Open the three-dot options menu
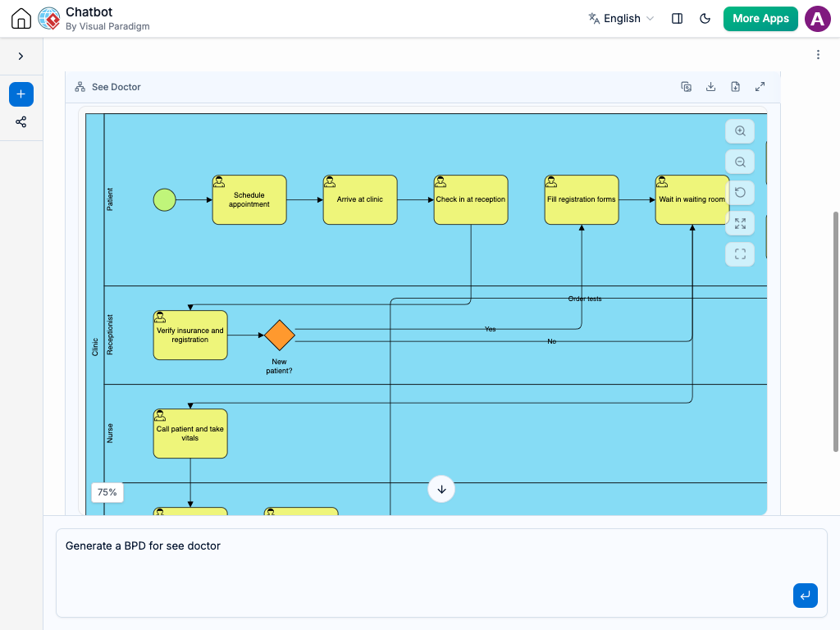 [x=818, y=55]
